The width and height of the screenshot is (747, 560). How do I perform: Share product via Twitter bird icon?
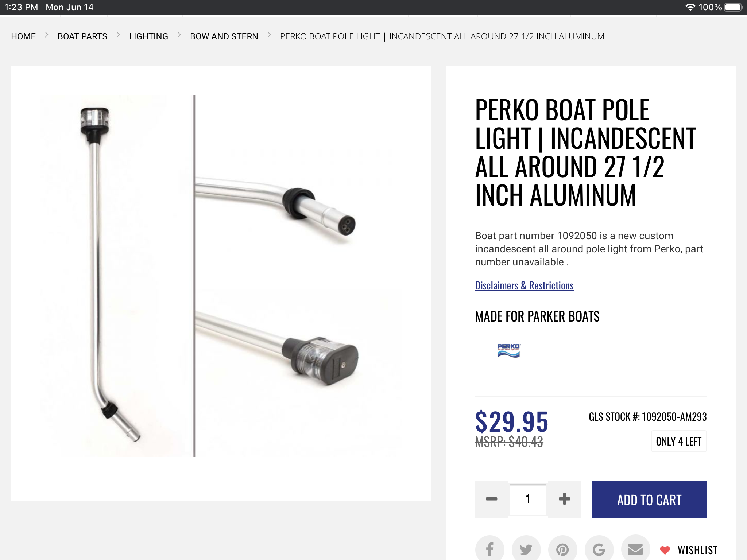[x=526, y=549]
